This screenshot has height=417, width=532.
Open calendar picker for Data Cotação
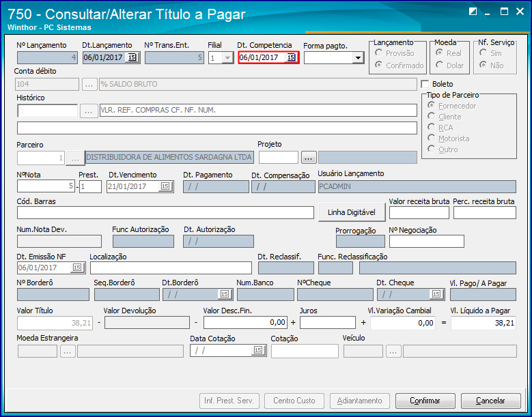(258, 351)
